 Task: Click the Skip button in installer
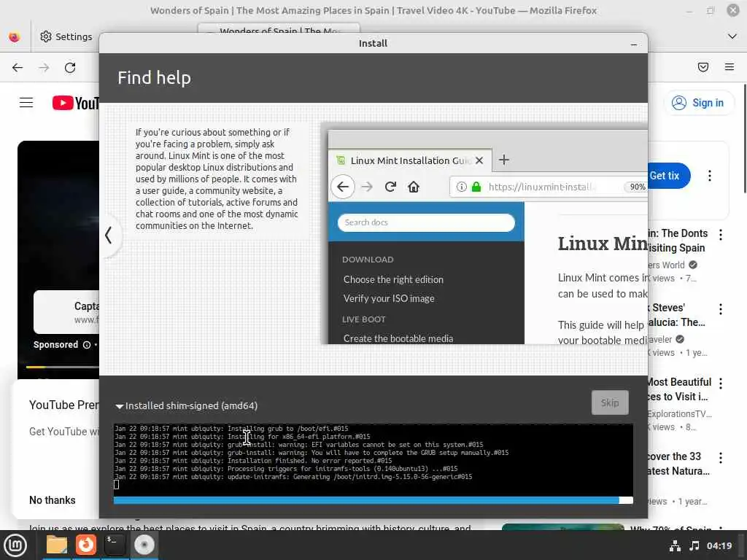pos(610,402)
